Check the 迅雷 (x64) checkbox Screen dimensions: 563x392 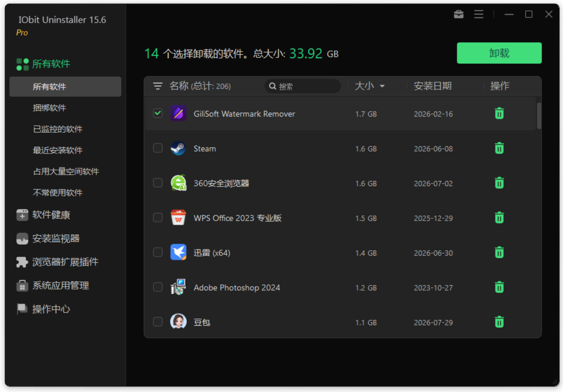(158, 253)
